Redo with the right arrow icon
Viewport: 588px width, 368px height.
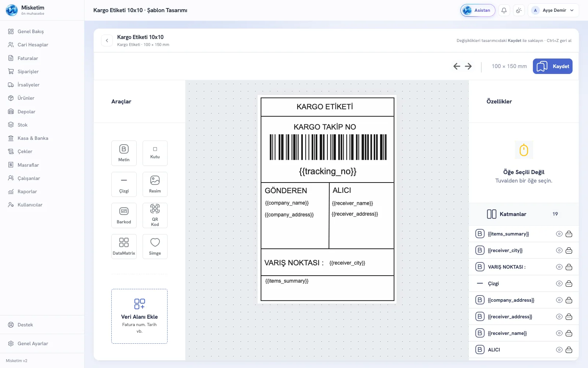(x=468, y=66)
